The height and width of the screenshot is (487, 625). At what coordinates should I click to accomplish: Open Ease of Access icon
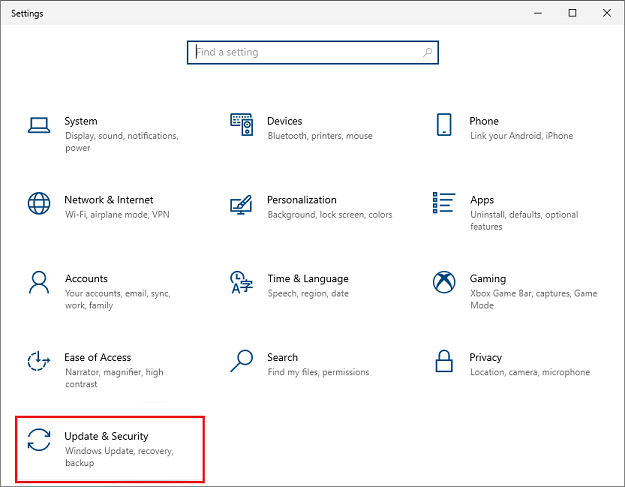(x=39, y=361)
